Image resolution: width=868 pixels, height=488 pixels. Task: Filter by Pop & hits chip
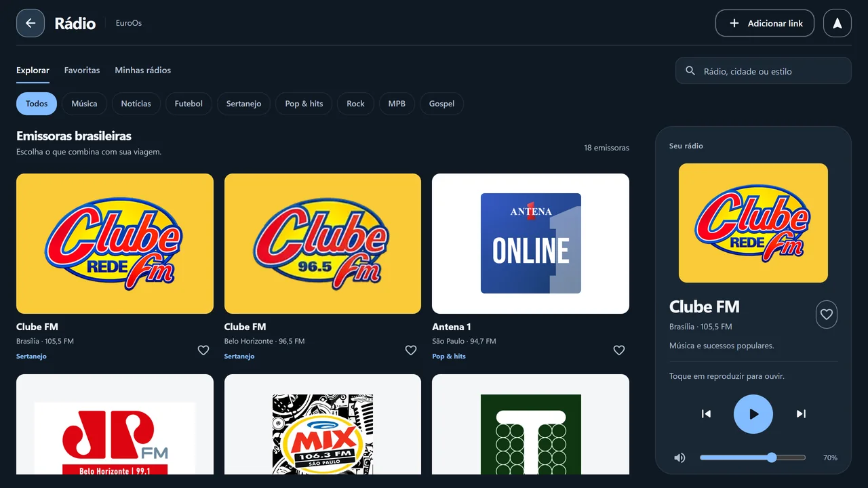click(304, 104)
